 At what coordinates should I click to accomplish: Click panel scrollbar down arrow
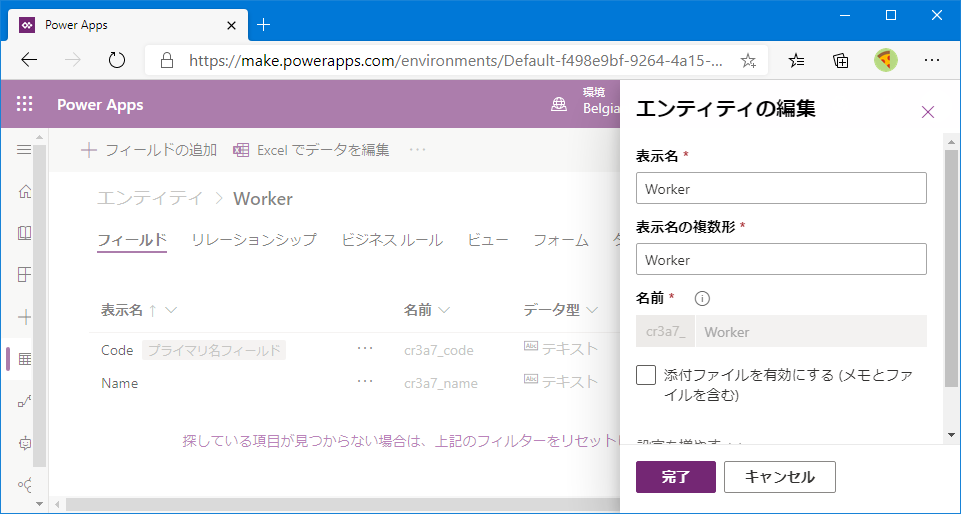951,435
